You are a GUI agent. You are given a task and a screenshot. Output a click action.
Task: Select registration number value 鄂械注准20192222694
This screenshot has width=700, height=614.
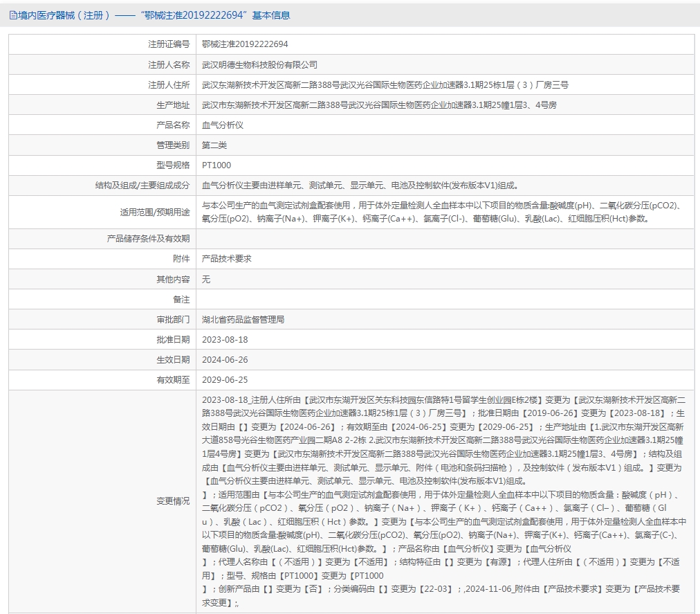pos(245,44)
